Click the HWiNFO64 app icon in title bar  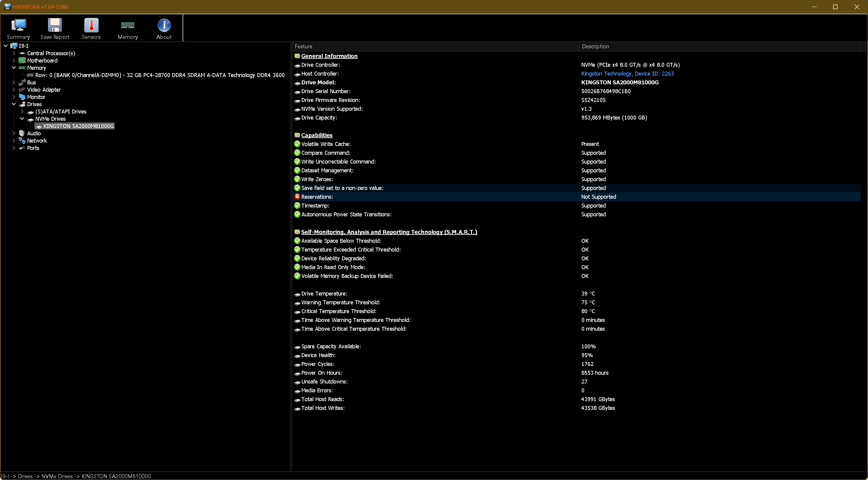coord(7,7)
